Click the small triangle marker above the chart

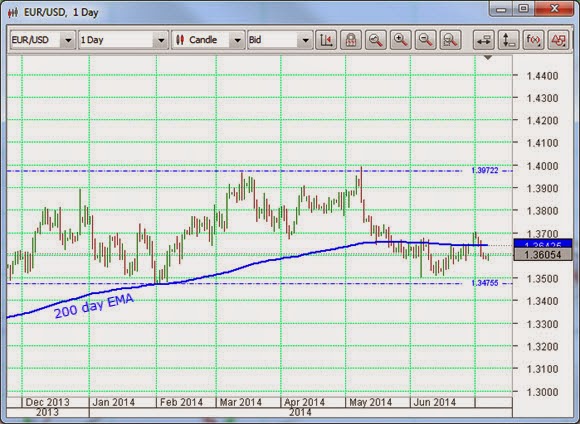point(488,58)
